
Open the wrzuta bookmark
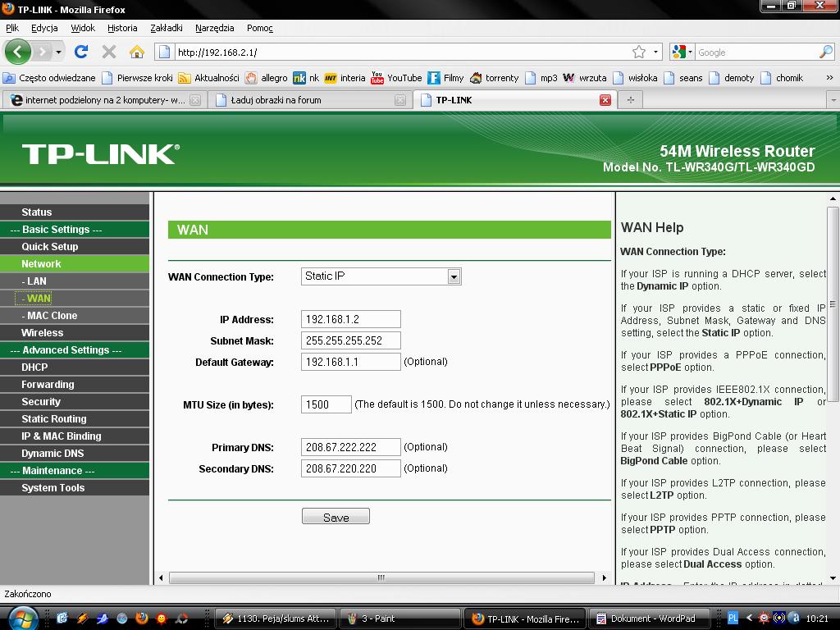(584, 78)
